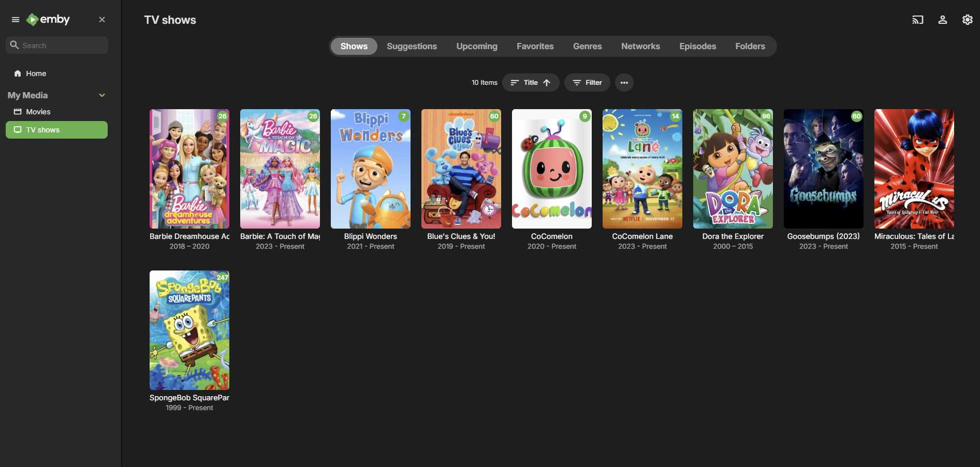Image resolution: width=980 pixels, height=467 pixels.
Task: Click the My Media heading
Action: point(28,95)
